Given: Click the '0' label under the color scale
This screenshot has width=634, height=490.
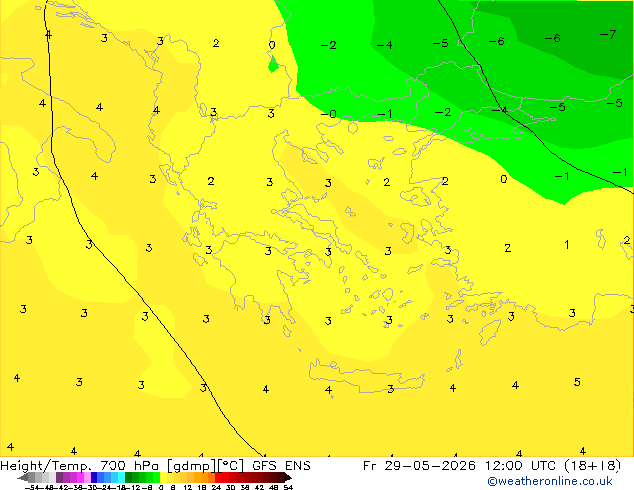Looking at the screenshot, I should 161,488.
